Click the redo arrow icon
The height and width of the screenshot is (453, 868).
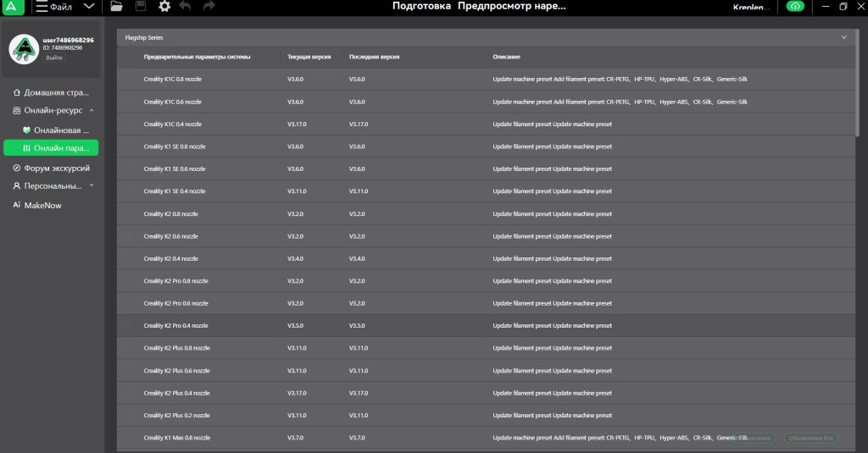coord(209,7)
